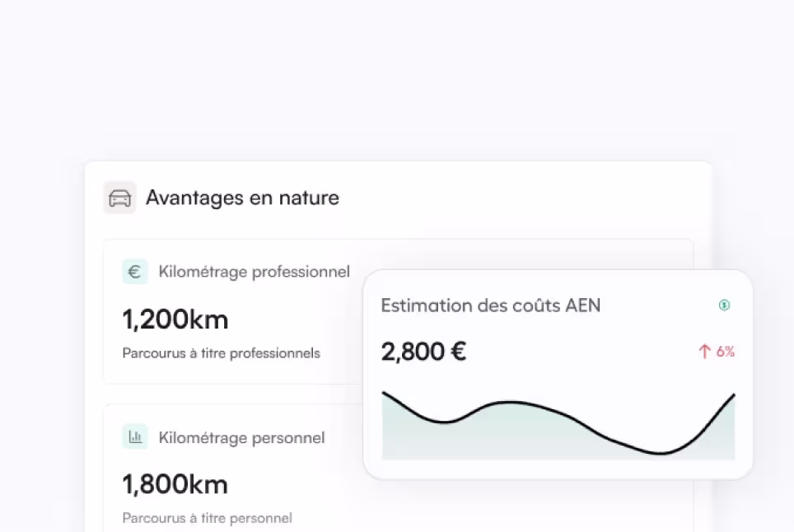Select the Kilométrage professionnel card

point(398,311)
